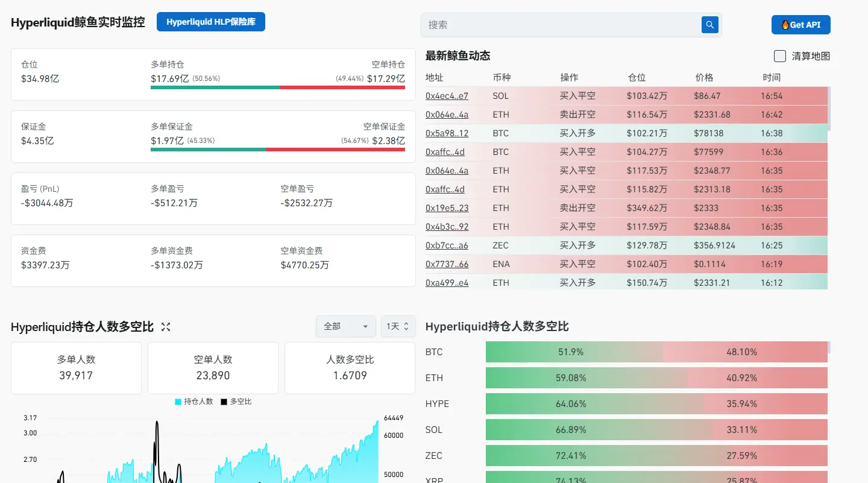Click the $349.62万 position cell
This screenshot has height=483, width=868.
click(x=647, y=208)
